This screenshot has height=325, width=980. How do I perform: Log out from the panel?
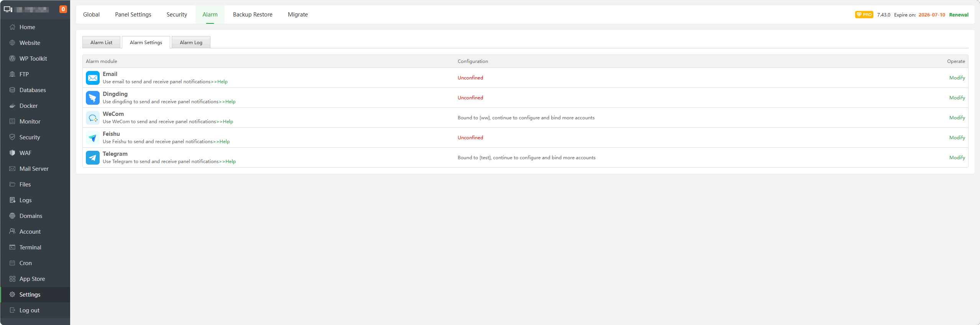coord(30,310)
